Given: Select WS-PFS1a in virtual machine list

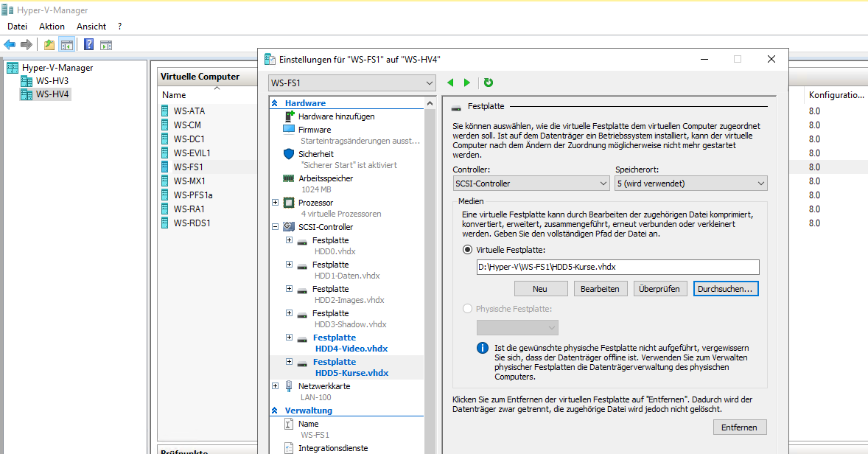Looking at the screenshot, I should [x=192, y=195].
